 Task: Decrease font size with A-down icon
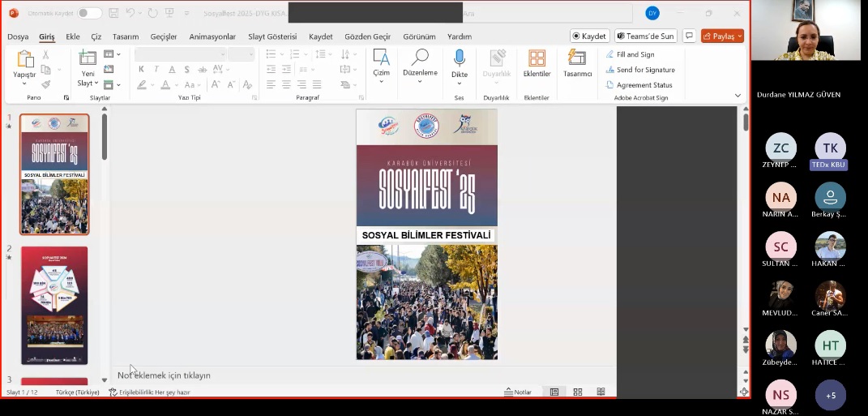click(232, 85)
